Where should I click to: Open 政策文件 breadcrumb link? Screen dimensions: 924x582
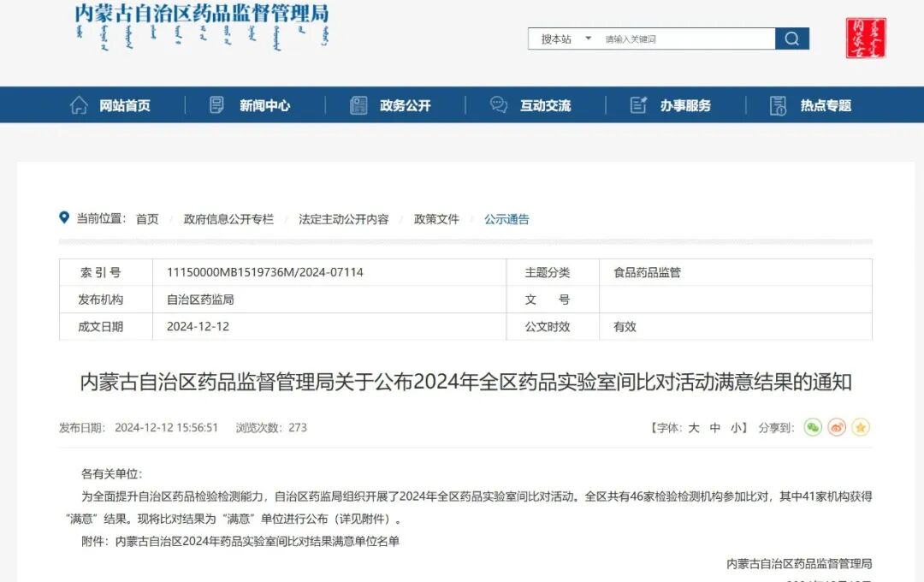click(x=436, y=219)
